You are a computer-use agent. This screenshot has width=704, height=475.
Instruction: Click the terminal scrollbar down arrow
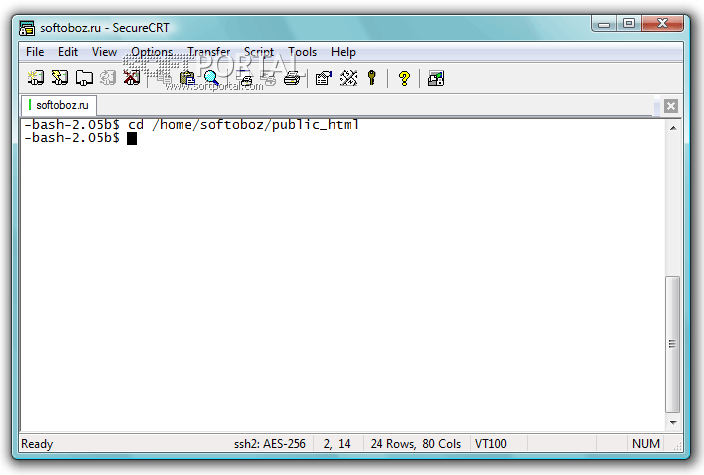pyautogui.click(x=673, y=422)
